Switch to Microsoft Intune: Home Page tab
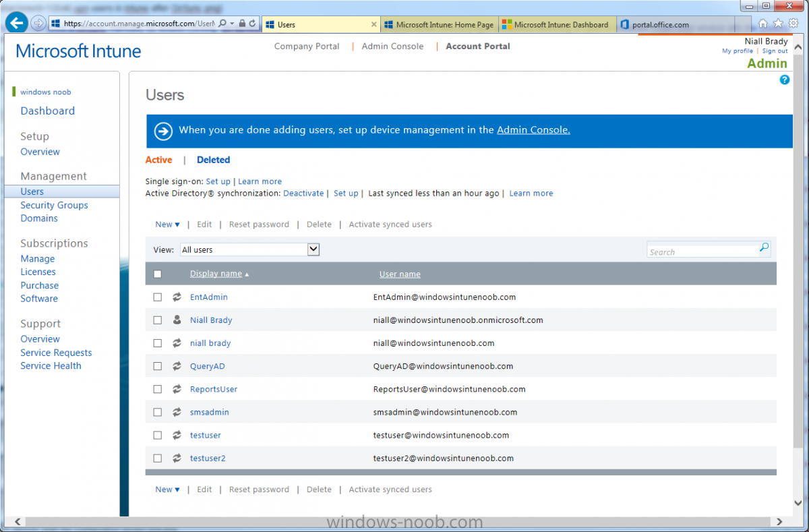 (440, 24)
